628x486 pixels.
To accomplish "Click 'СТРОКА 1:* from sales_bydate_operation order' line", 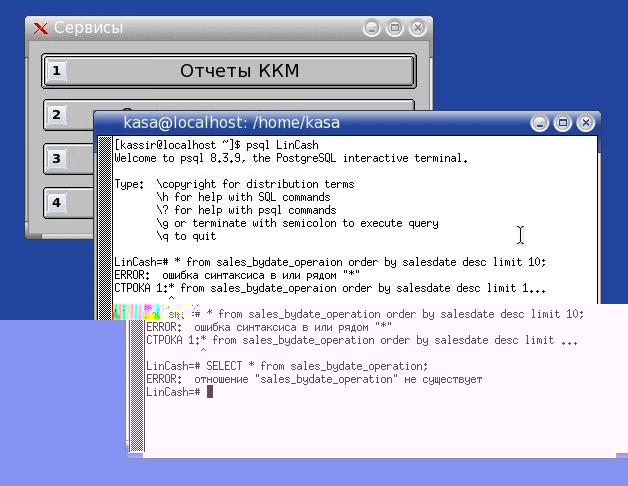I will (x=362, y=341).
